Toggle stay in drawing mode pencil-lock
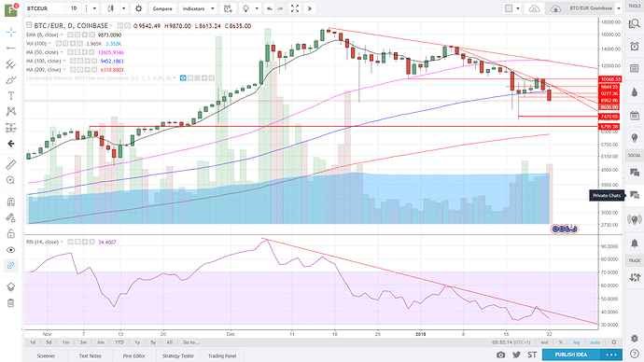This screenshot has width=644, height=362. tap(11, 218)
